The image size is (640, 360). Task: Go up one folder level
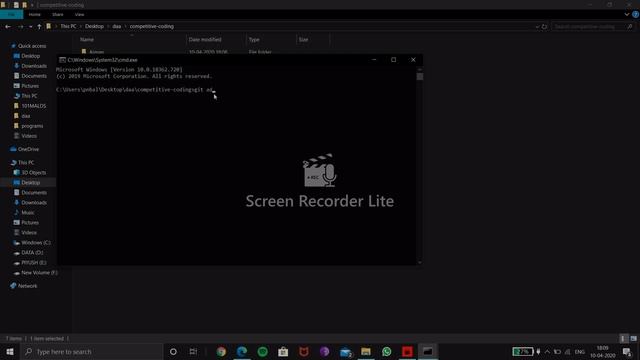point(39,27)
